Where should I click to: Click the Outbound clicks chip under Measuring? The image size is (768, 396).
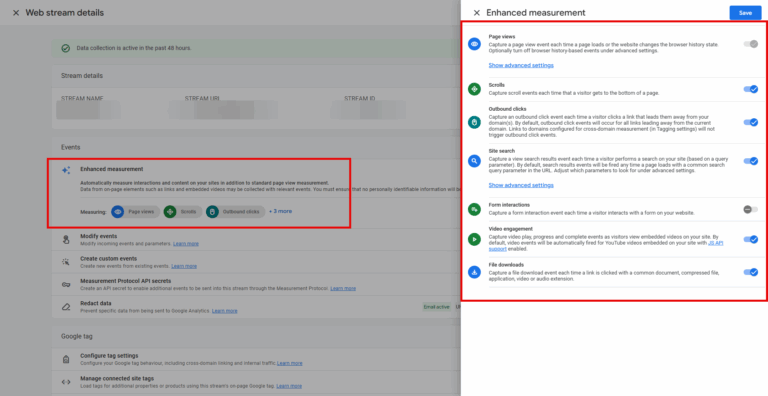click(236, 212)
